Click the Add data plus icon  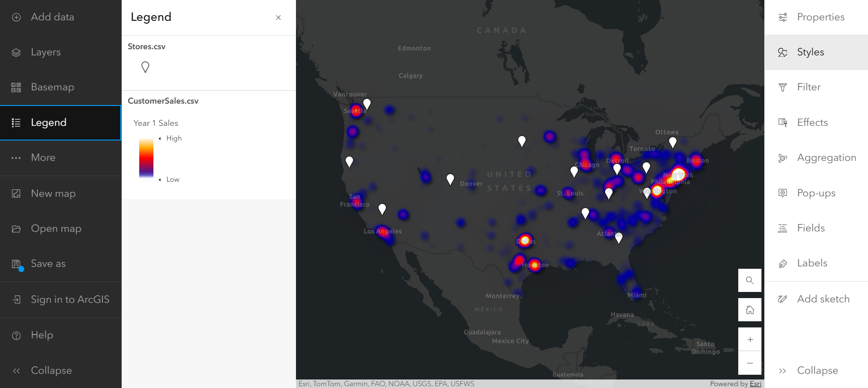(16, 18)
